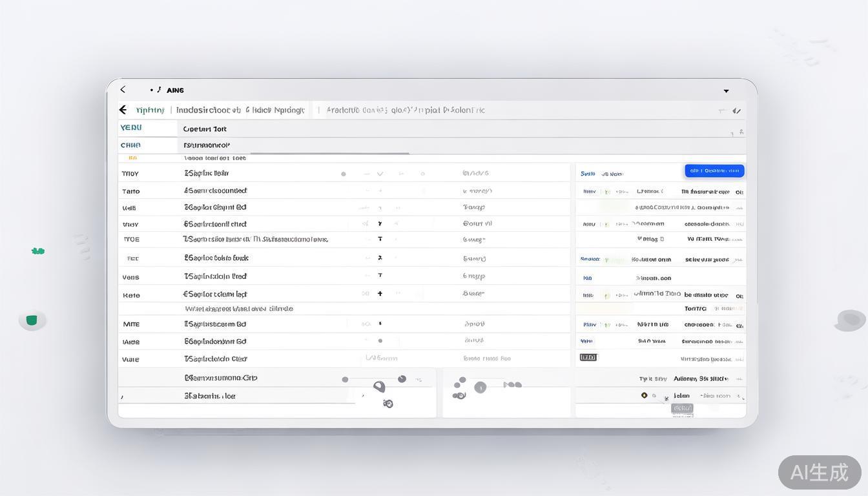Open the dropdown triangle at top right
Screen dimensions: 868x496
726,91
